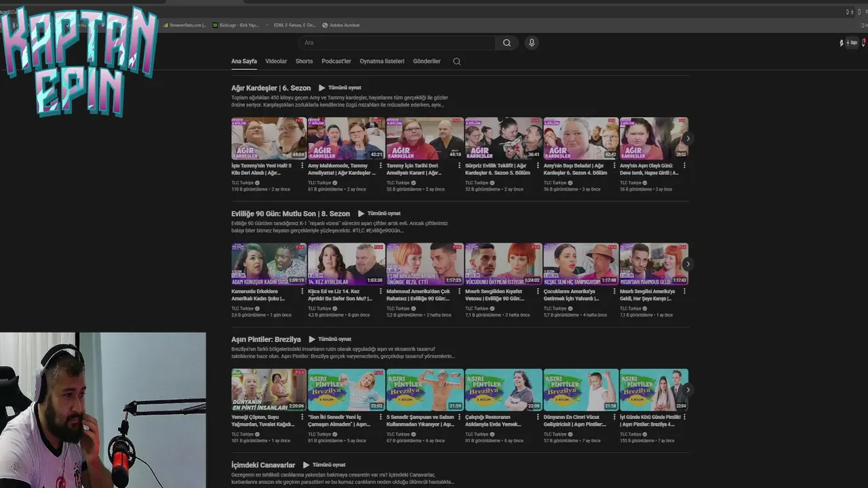Show next videos in Ağır Kardeşler row

coord(688,138)
